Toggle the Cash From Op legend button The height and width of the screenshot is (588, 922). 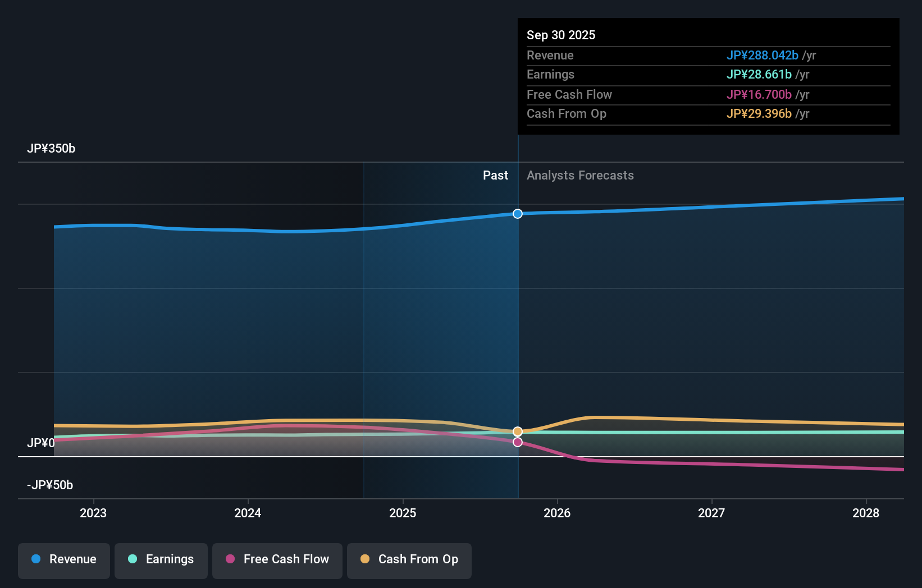[x=409, y=560]
